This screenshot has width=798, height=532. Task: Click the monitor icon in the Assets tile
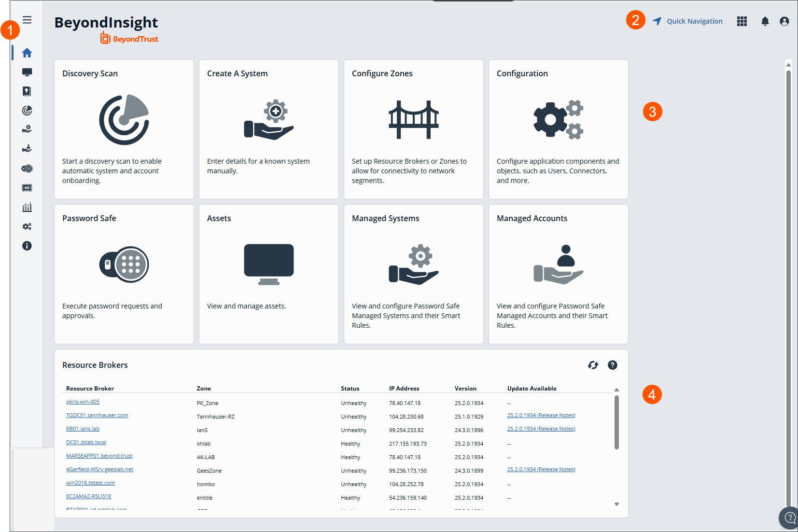pos(269,265)
